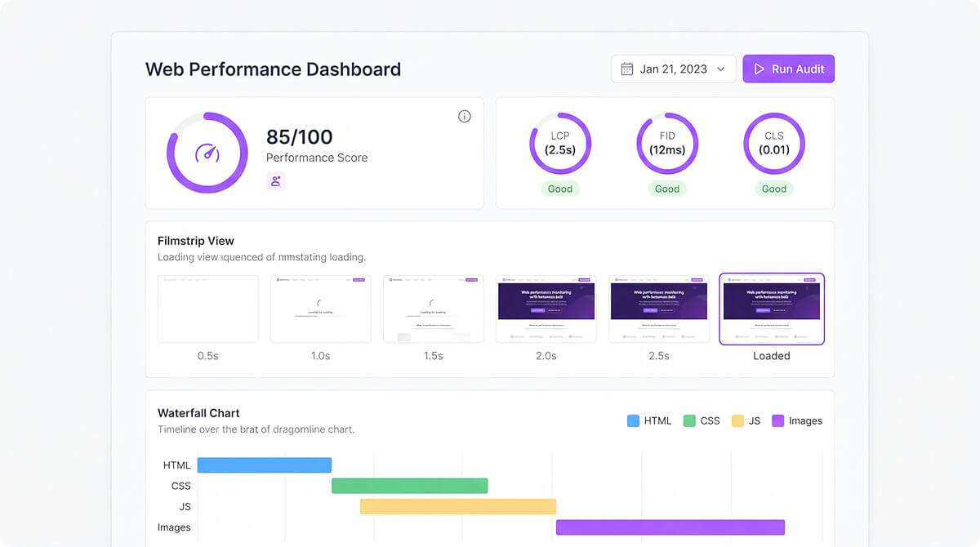Select the Loaded filmstrip thumbnail
Screen dimensions: 980x547
772,309
